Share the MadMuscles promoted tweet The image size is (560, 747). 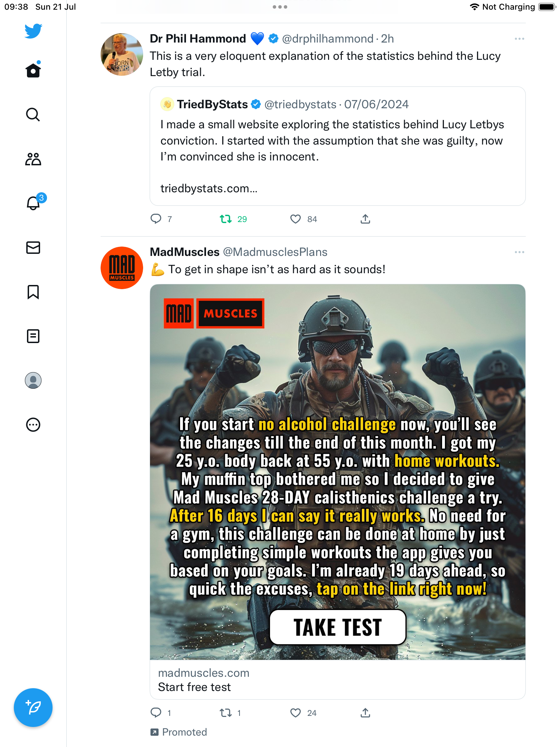click(365, 713)
